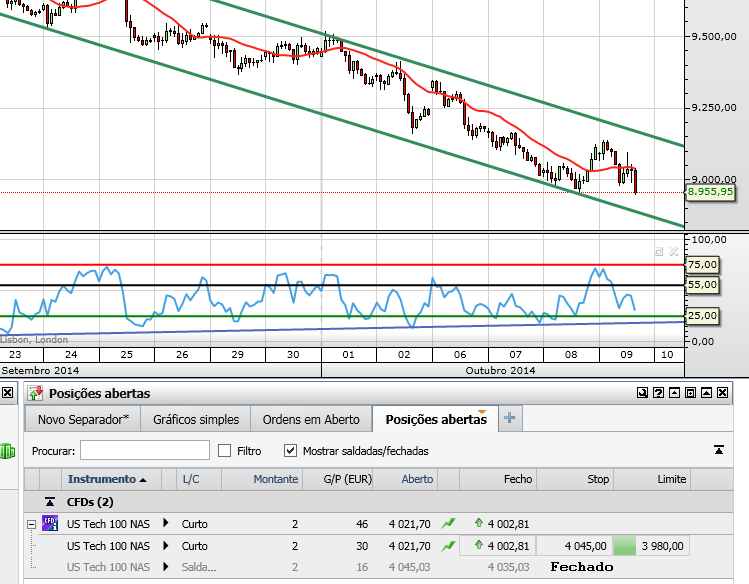Click the small up-arrow collapse icon in header

click(x=674, y=393)
